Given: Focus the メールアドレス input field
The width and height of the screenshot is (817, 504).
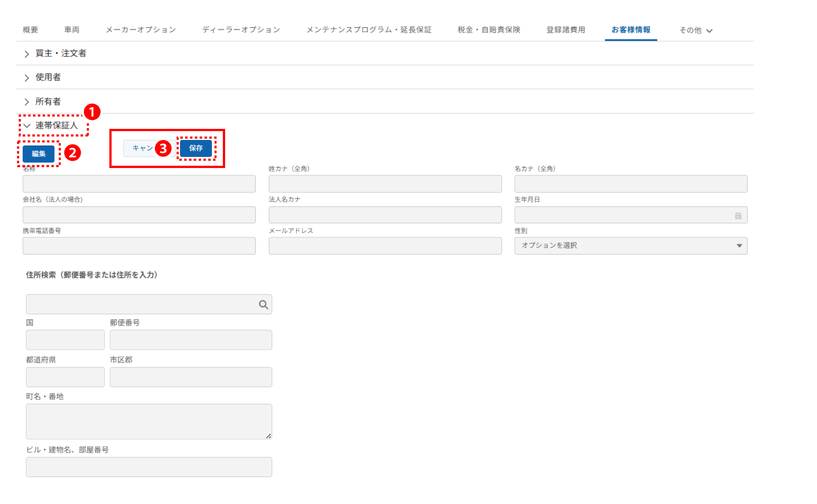Looking at the screenshot, I should click(x=385, y=246).
